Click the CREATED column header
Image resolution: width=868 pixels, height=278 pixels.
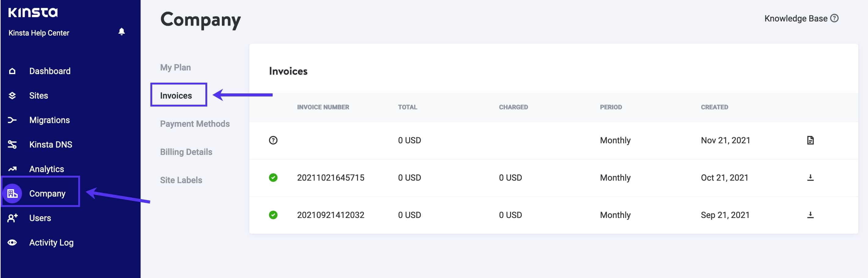[x=714, y=107]
